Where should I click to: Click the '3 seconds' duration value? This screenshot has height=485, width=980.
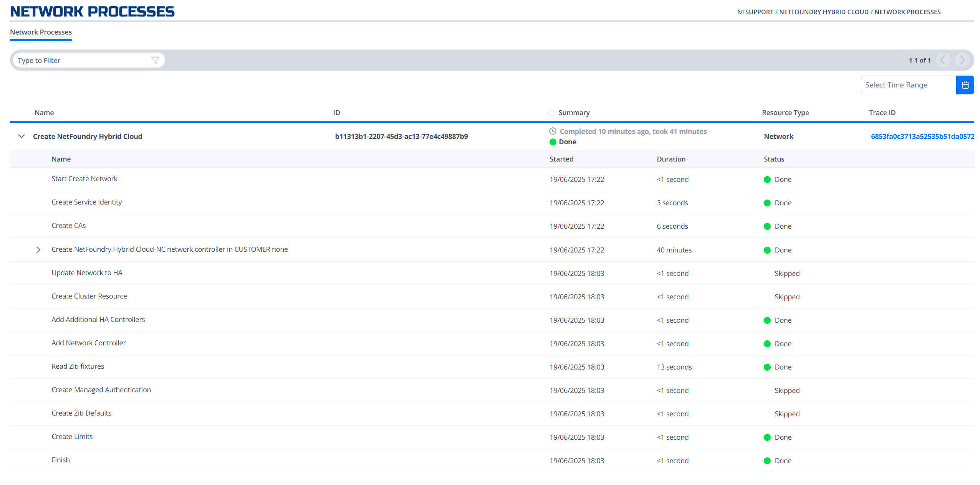coord(672,203)
